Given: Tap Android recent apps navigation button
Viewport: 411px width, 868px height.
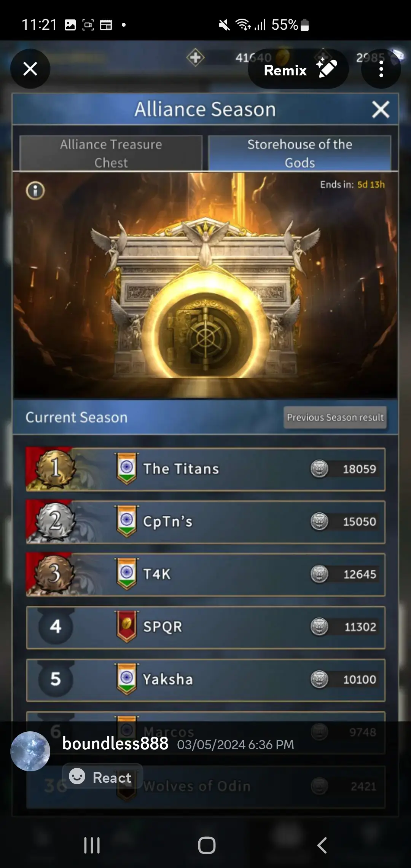Looking at the screenshot, I should 92,846.
